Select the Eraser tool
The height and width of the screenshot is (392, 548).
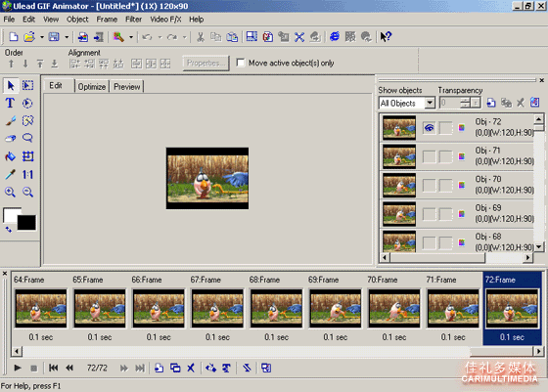tap(11, 138)
